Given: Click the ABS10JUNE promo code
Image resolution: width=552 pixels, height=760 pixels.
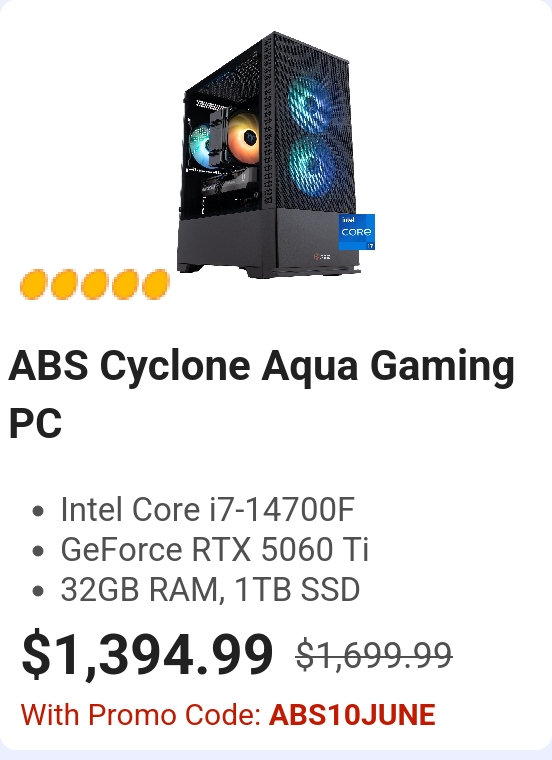Looking at the screenshot, I should tap(352, 715).
